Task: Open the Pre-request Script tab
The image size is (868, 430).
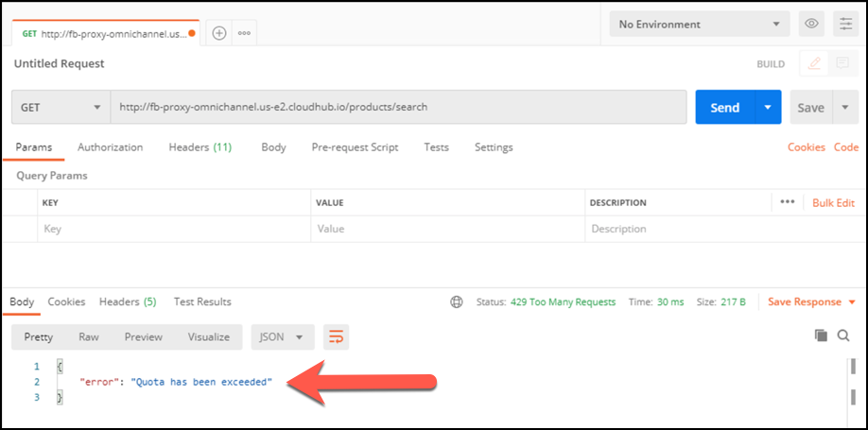Action: tap(355, 147)
